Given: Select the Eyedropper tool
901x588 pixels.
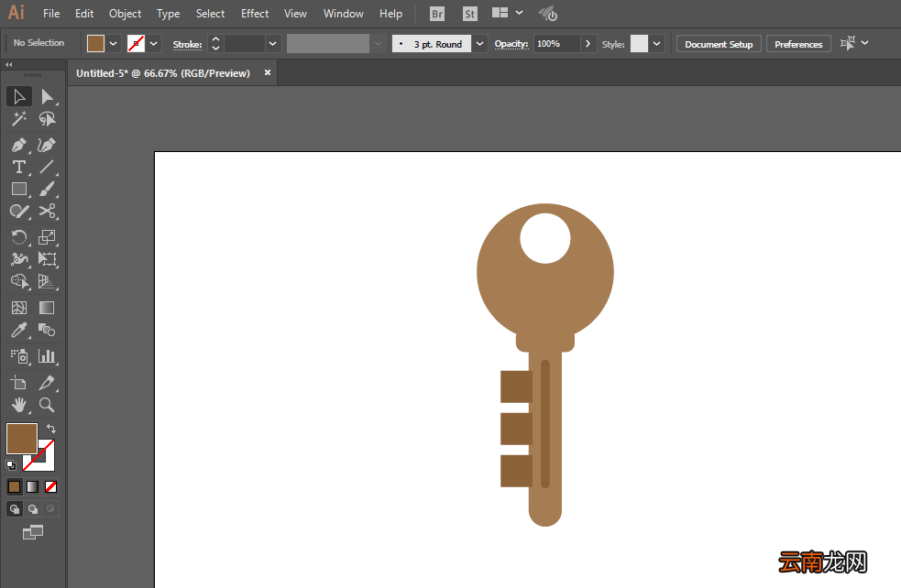Looking at the screenshot, I should (19, 330).
